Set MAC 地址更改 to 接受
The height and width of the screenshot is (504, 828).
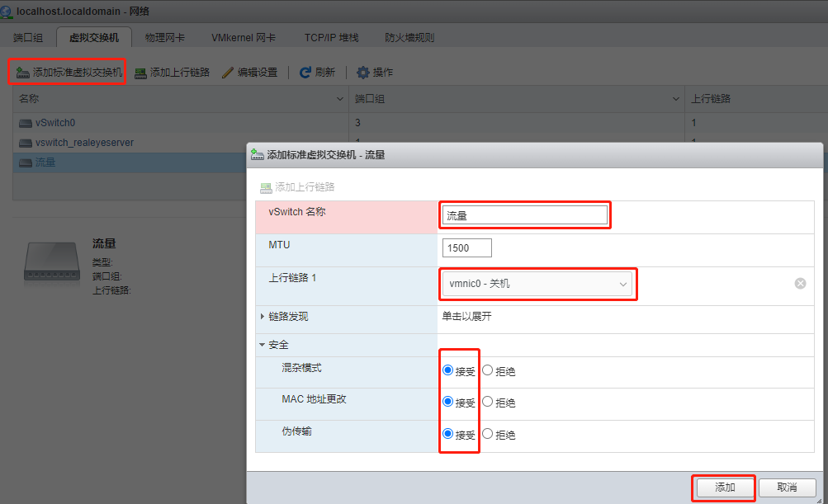point(447,402)
